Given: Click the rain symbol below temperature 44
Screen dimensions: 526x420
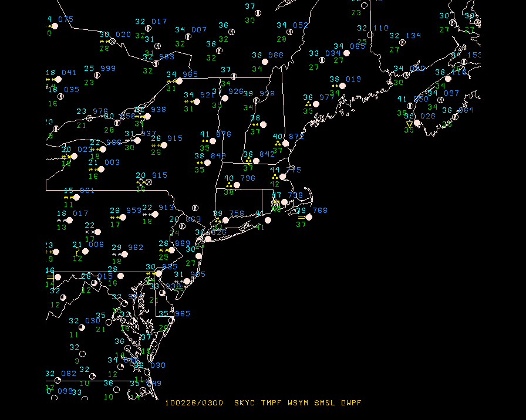Looking at the screenshot, I should click(275, 177).
